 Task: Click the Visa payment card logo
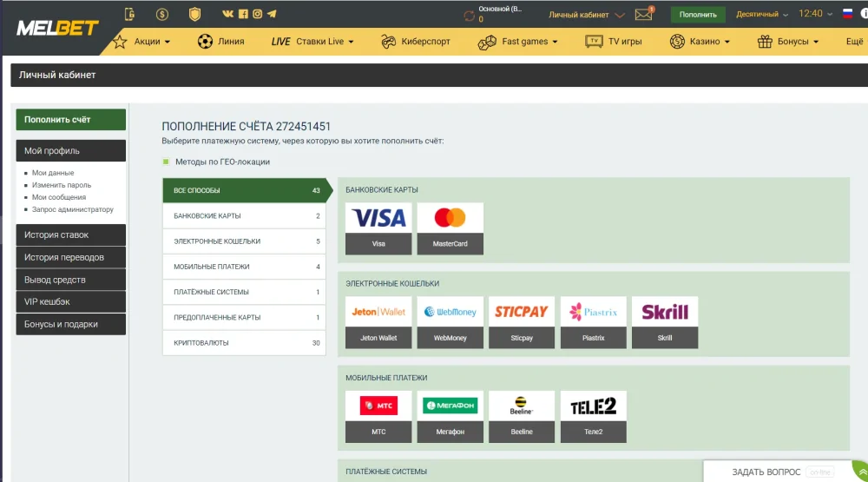pyautogui.click(x=378, y=218)
